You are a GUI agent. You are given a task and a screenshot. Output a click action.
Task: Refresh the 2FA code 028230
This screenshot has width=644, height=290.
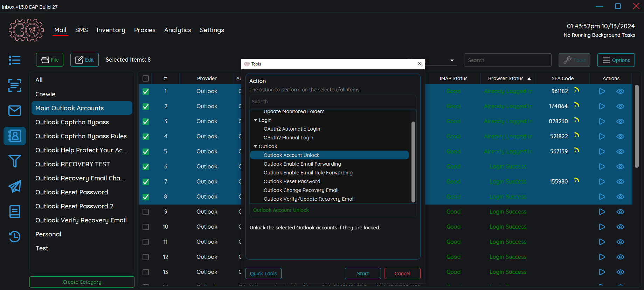click(576, 120)
